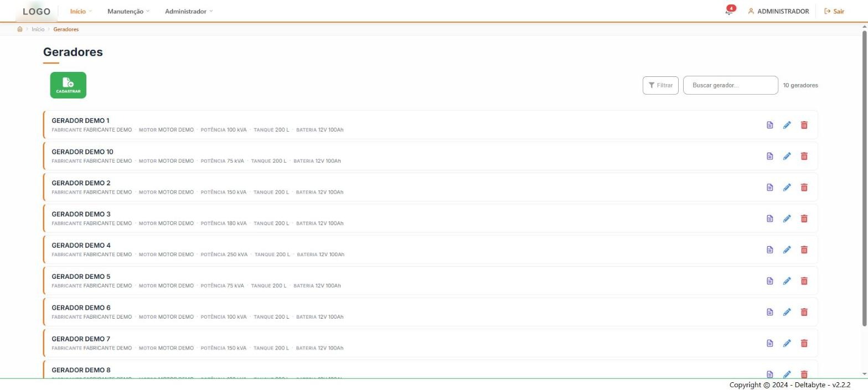Screen dimensions: 868x390
Task: View details document of GERADOR DEMO 1
Action: point(769,125)
